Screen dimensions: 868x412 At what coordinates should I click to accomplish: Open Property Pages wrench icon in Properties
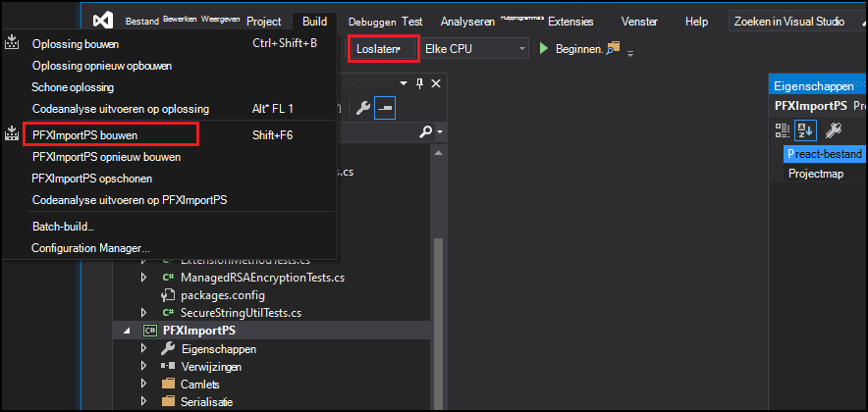coord(833,130)
